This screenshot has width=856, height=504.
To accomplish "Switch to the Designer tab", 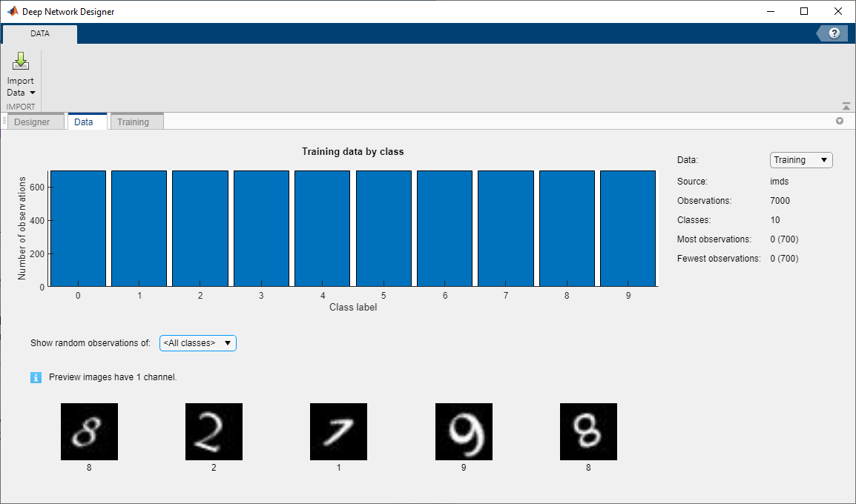I will point(34,121).
